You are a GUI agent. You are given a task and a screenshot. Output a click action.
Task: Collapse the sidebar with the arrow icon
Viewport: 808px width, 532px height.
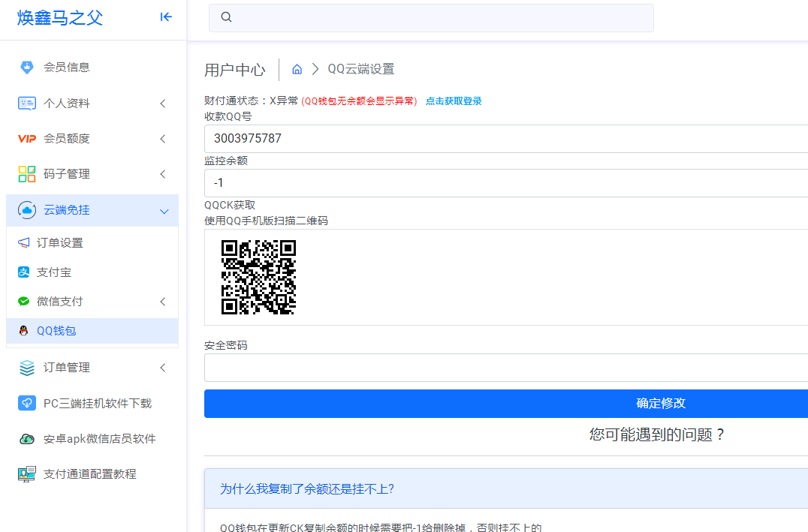[x=166, y=17]
